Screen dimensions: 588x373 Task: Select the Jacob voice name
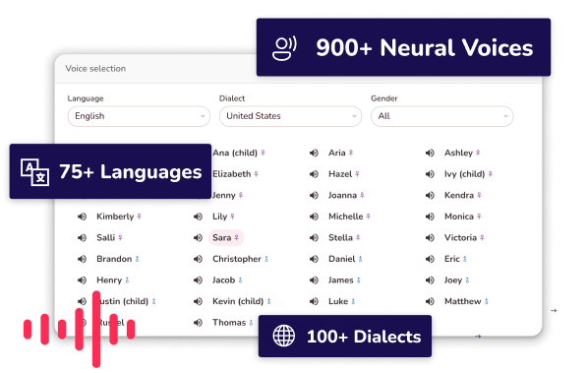(x=223, y=280)
